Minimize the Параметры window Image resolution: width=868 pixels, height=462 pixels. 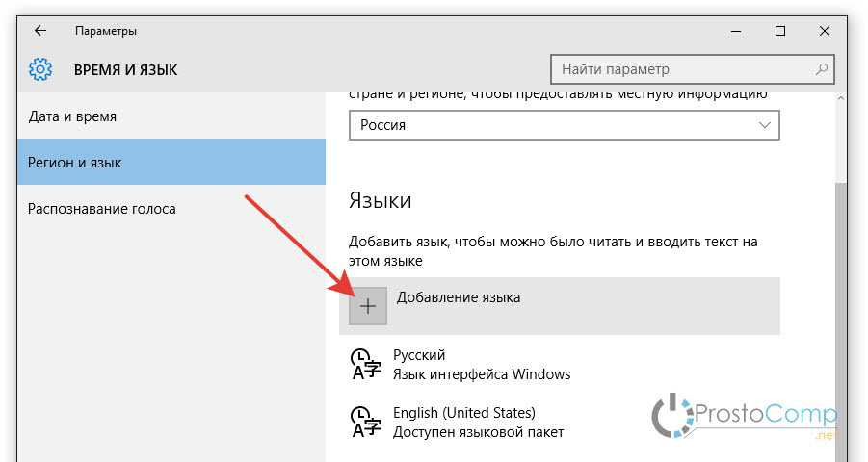click(736, 31)
